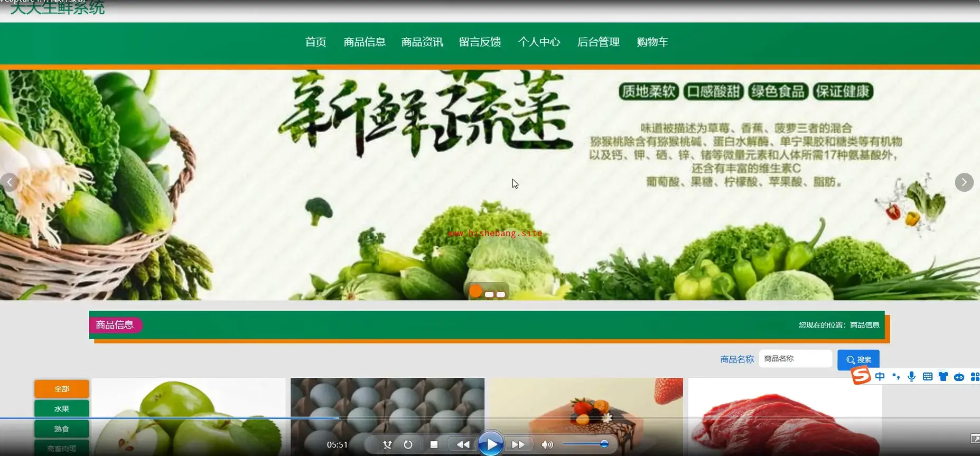Filter products by 熟食 category
The width and height of the screenshot is (980, 456).
point(62,429)
